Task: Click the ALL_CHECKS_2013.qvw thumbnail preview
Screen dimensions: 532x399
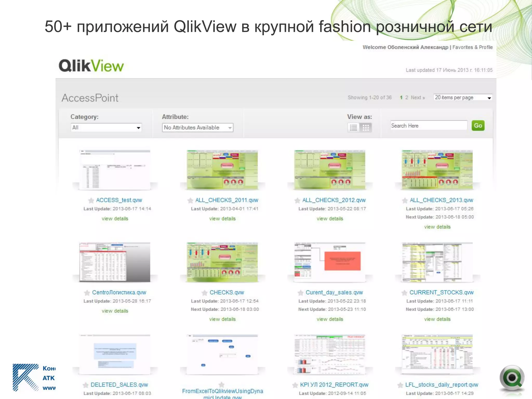Action: click(x=437, y=170)
